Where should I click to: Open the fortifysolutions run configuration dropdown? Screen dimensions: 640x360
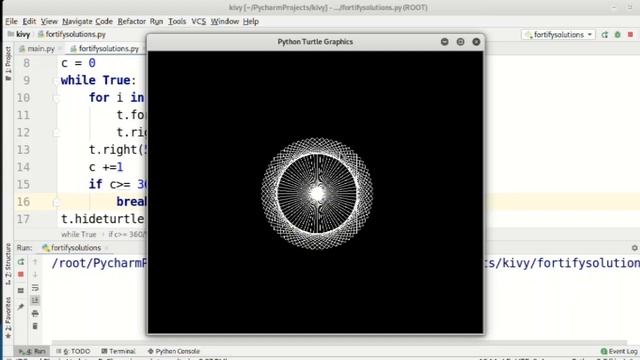pyautogui.click(x=558, y=35)
